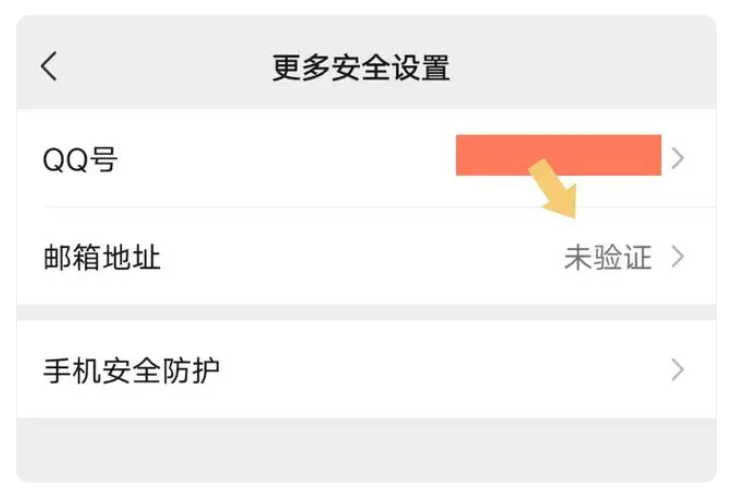Open QQ号 row chevron
732x492 pixels.
678,158
